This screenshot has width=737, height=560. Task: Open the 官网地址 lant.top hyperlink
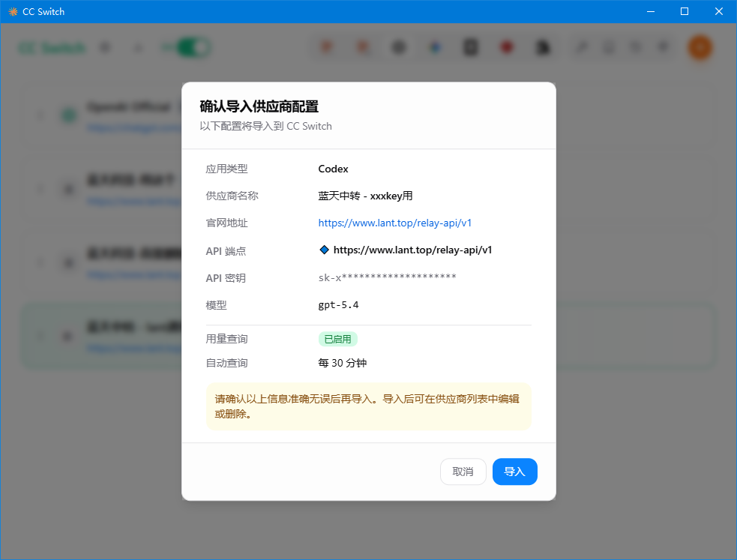(x=395, y=223)
